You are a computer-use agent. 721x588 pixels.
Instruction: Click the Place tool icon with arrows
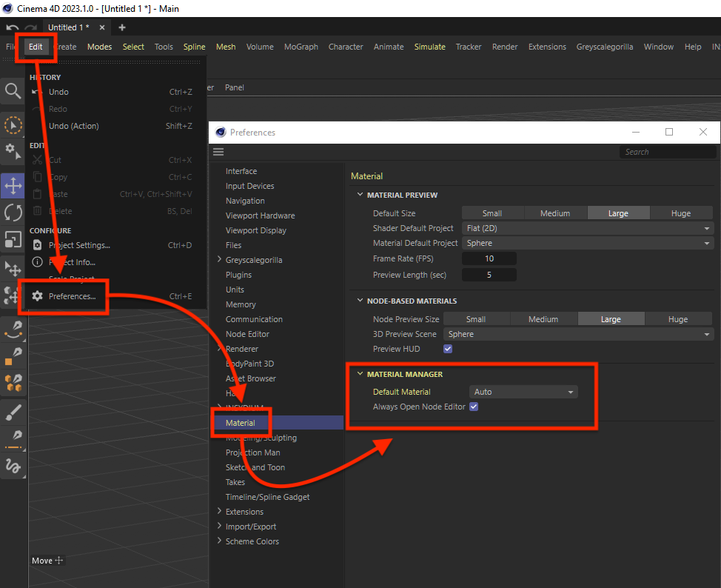[13, 269]
